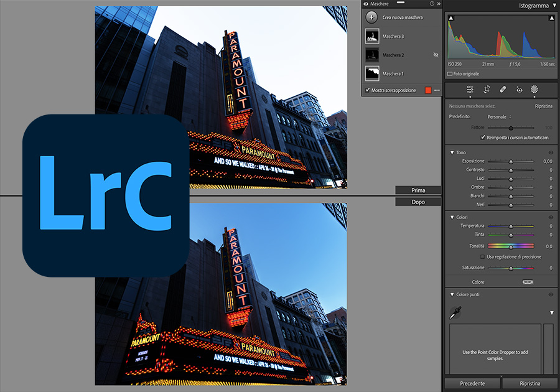The width and height of the screenshot is (560, 392).
Task: Toggle the eye icon beside Maschere title
Action: pyautogui.click(x=366, y=4)
